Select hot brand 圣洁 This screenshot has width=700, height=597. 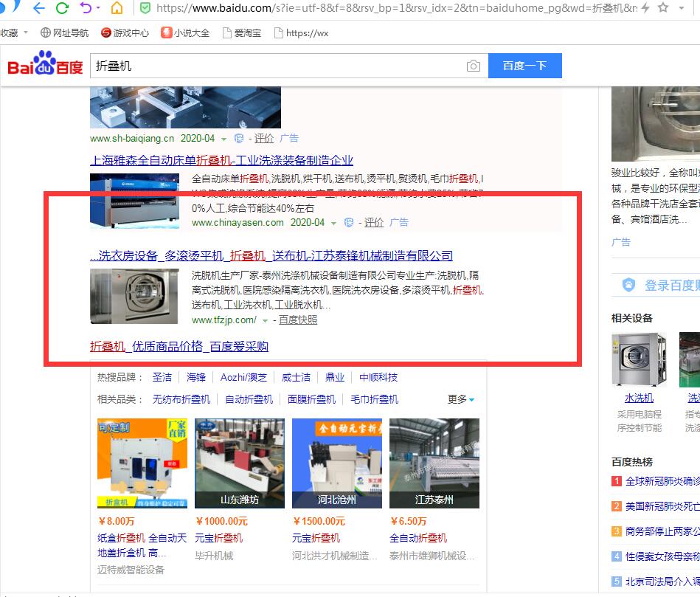(162, 377)
